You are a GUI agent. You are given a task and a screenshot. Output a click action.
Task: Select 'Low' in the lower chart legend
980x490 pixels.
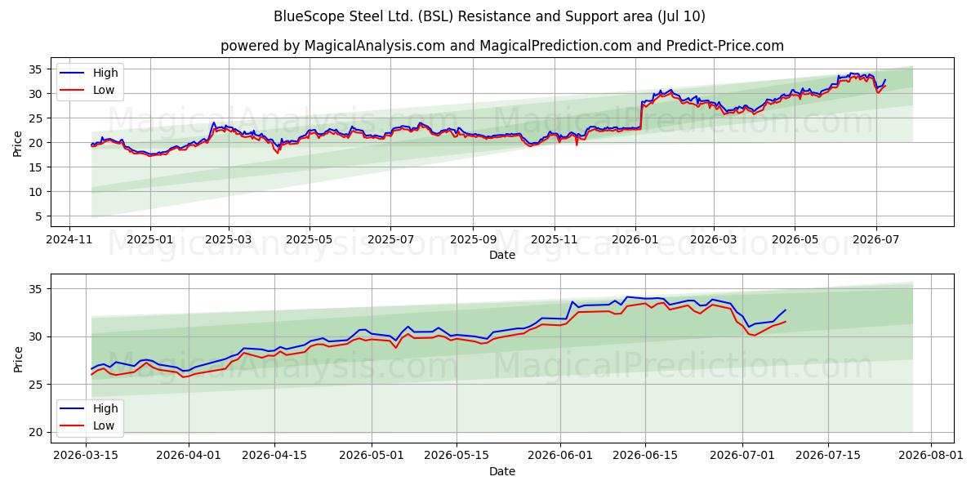(104, 426)
